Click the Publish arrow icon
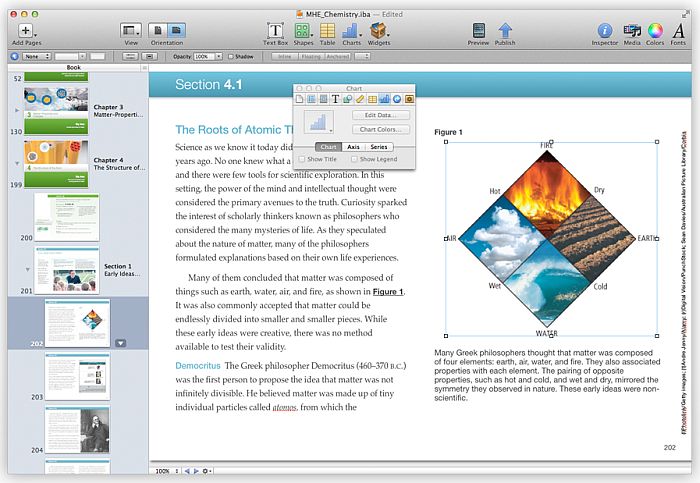This screenshot has width=700, height=483. 506,31
